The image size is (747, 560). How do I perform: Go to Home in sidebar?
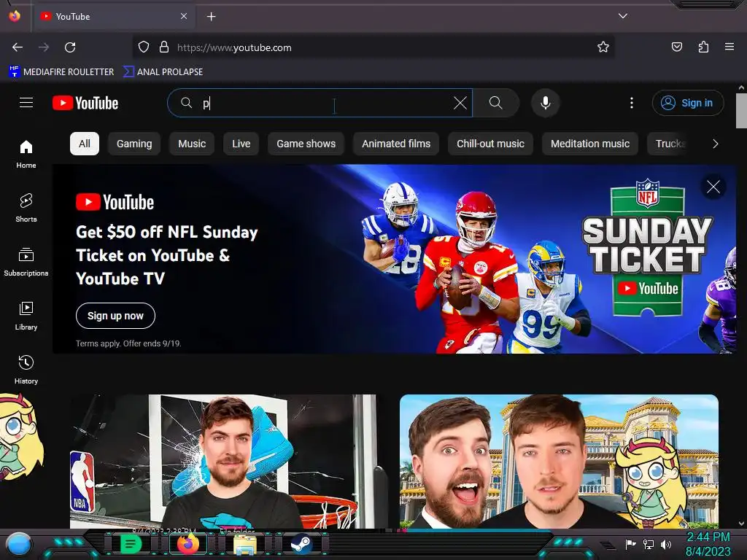26,155
